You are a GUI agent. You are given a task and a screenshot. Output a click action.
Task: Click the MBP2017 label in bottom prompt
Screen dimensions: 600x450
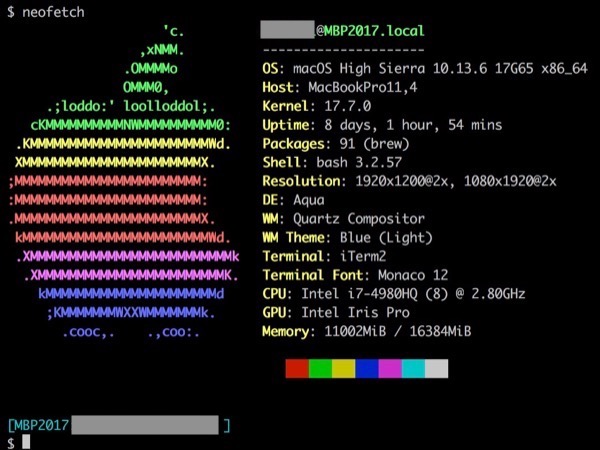coord(39,425)
